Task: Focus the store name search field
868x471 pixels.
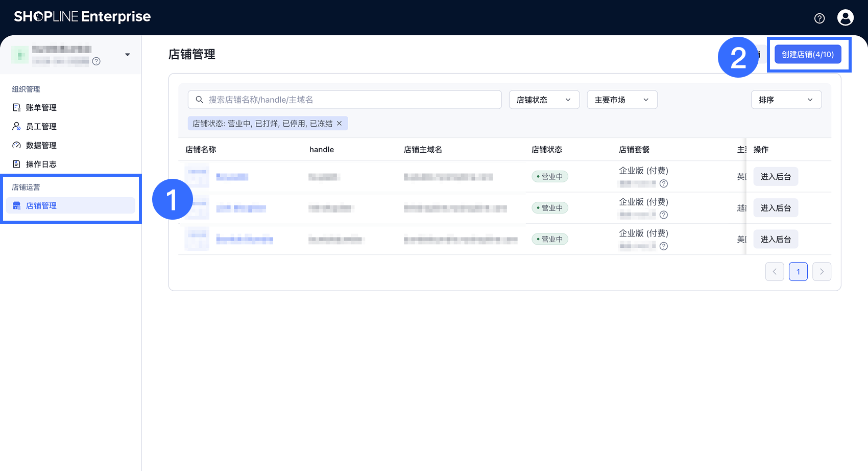Action: (x=347, y=100)
